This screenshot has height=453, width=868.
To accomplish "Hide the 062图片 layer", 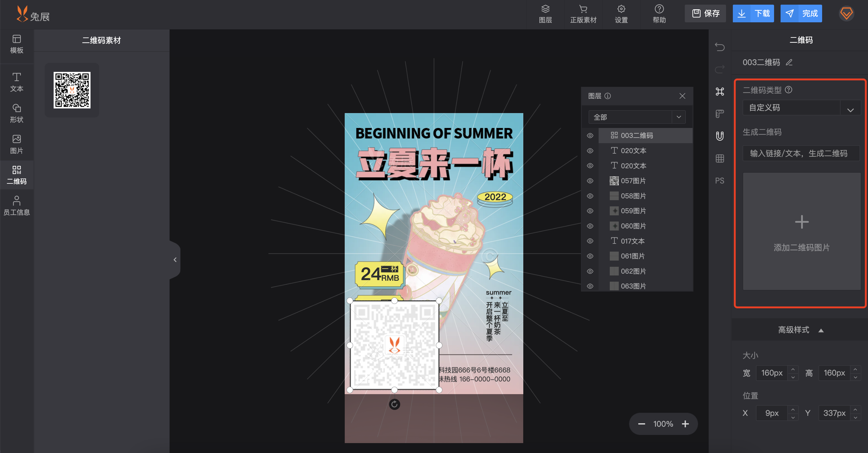I will 590,271.
